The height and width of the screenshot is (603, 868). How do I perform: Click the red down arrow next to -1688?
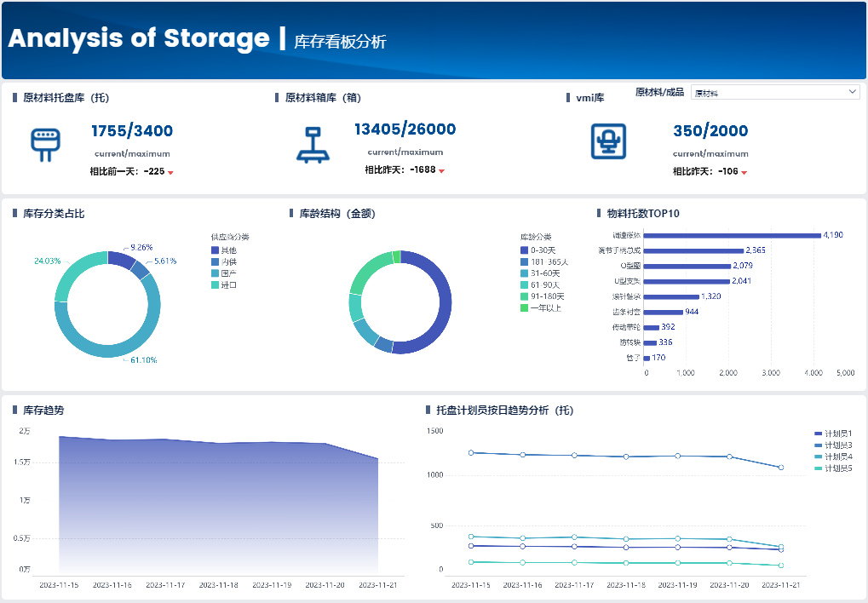point(441,171)
